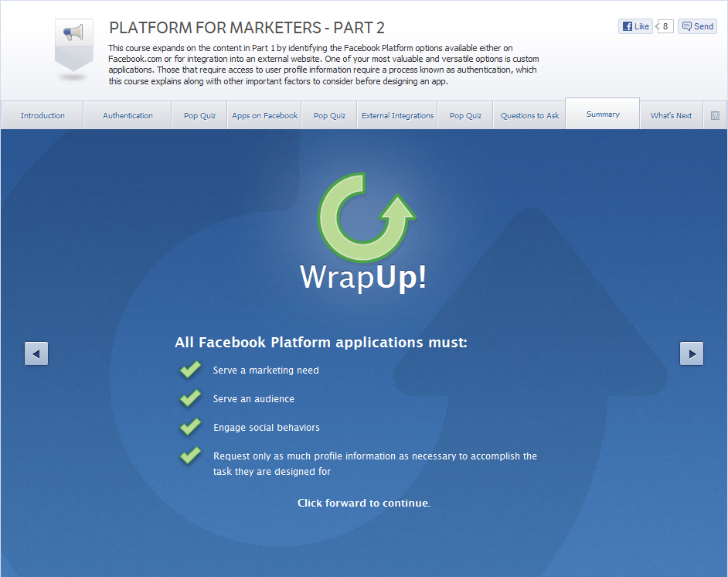The image size is (728, 577).
Task: Click the checkmark beside Engage social behaviors
Action: [x=190, y=427]
